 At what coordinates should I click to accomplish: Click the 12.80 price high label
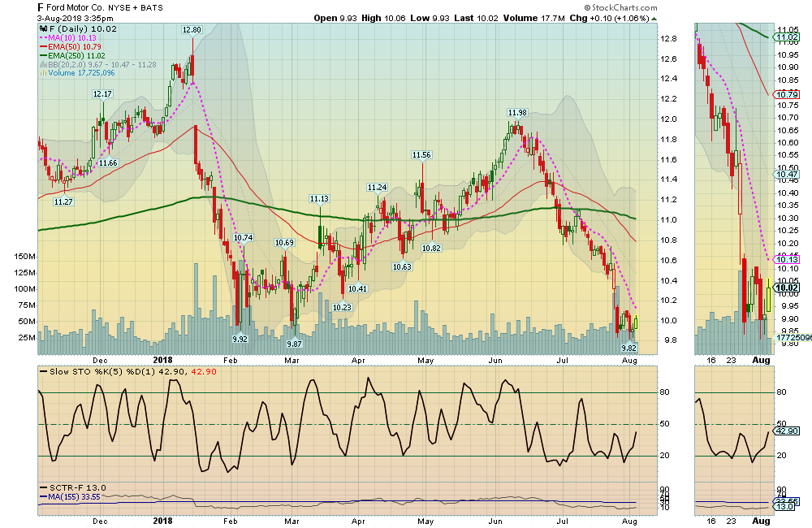pos(192,29)
